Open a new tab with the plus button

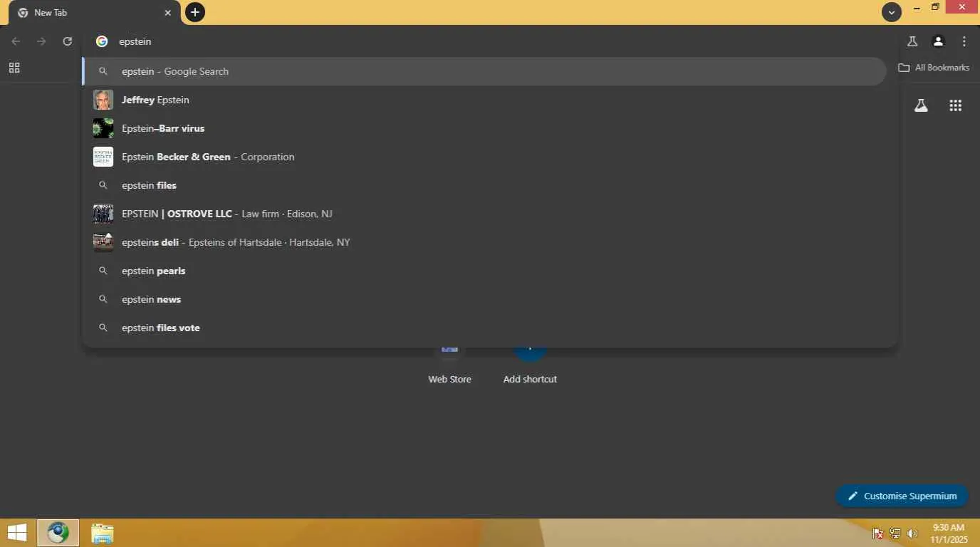tap(195, 12)
